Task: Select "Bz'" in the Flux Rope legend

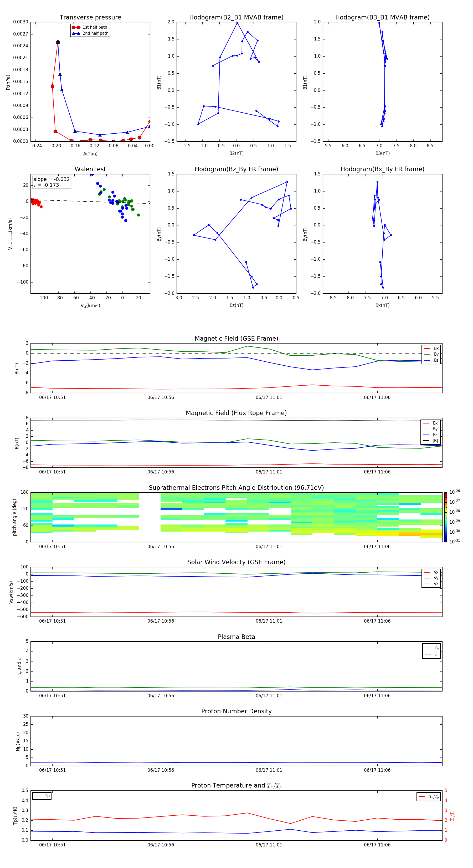Action: 431,435
